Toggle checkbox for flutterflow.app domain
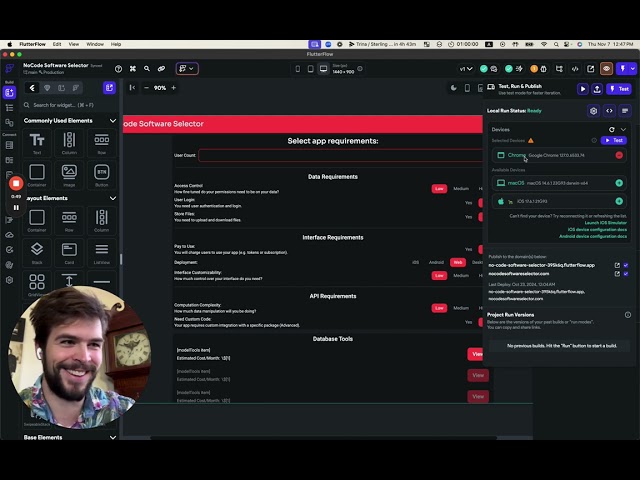Image resolution: width=640 pixels, height=480 pixels. (x=626, y=265)
